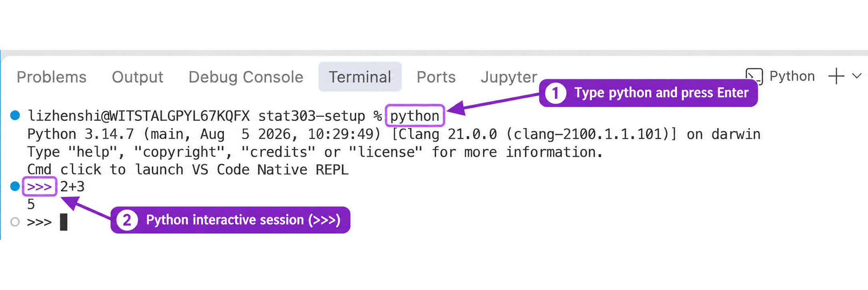The width and height of the screenshot is (868, 290).
Task: Show the Debug Console tab
Action: [x=246, y=77]
